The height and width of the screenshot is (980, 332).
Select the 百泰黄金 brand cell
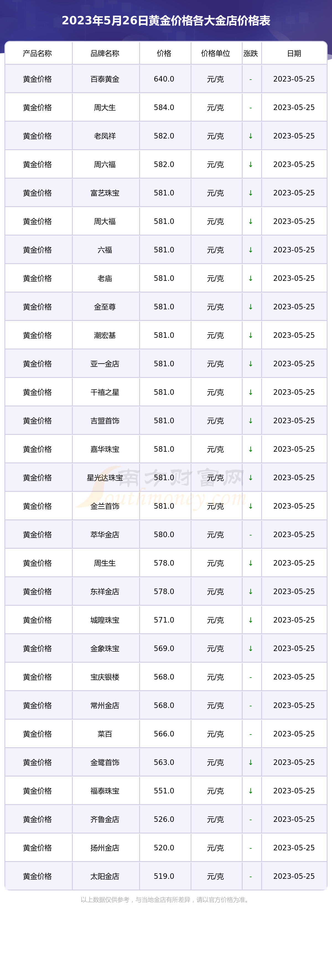(105, 79)
